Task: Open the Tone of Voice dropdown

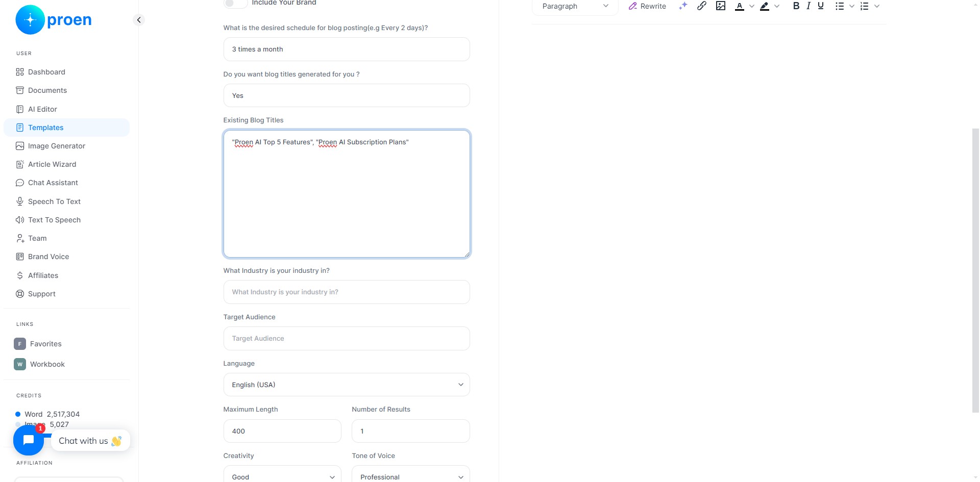Action: (411, 475)
